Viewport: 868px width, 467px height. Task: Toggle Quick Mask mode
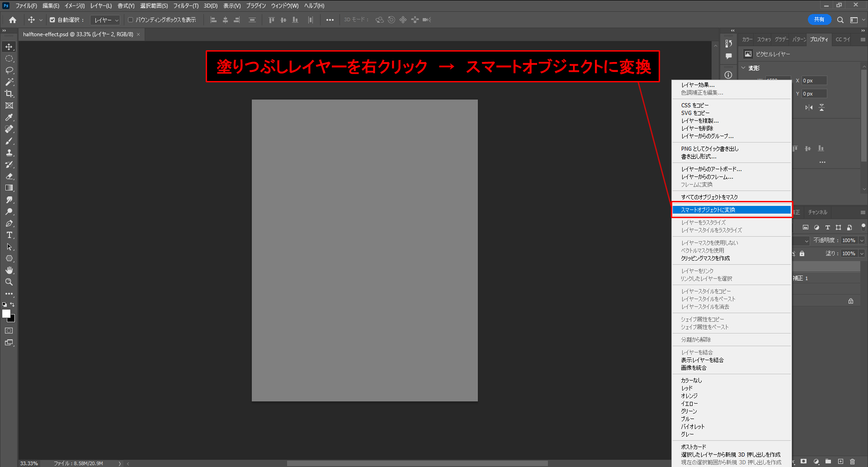[x=9, y=331]
